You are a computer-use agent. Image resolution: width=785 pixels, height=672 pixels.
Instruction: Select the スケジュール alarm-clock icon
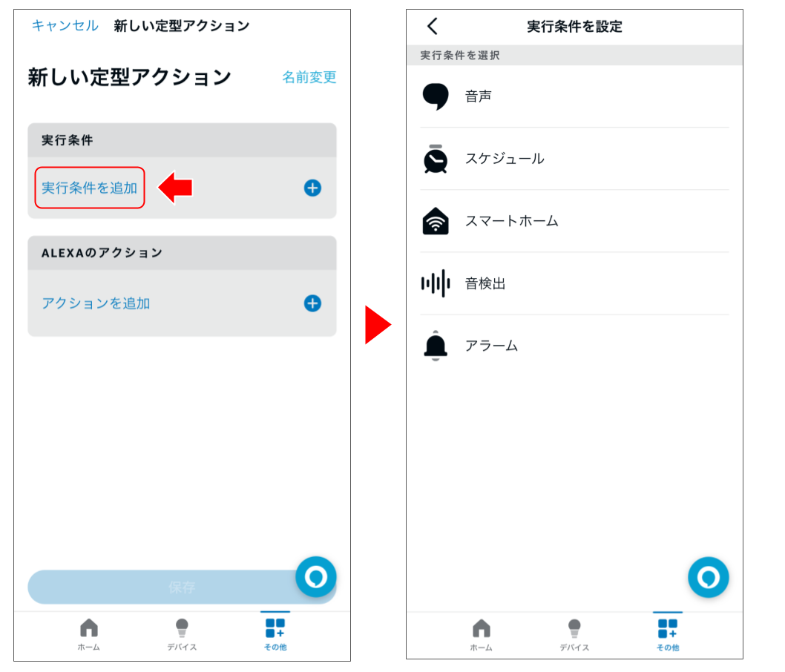(x=436, y=158)
